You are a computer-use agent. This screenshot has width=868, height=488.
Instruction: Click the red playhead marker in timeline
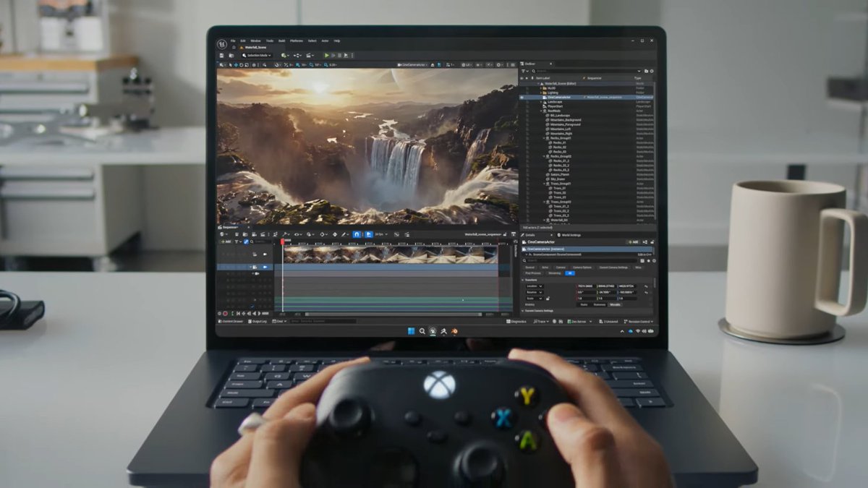(283, 241)
